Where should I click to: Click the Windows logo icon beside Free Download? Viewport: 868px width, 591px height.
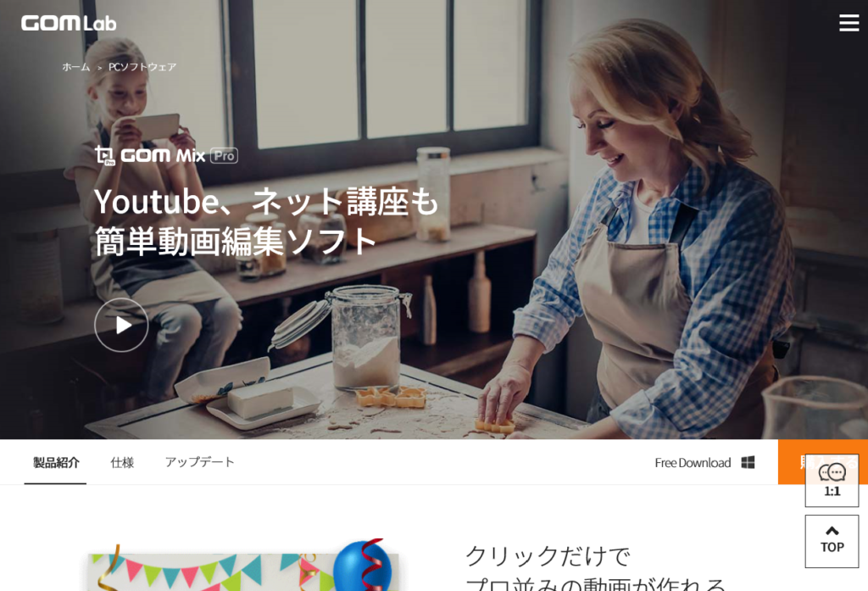pos(748,462)
